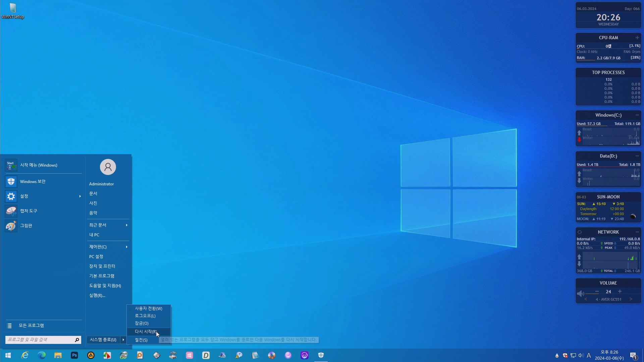The height and width of the screenshot is (362, 644).
Task: Expand the 설정 submenu arrow
Action: click(80, 196)
